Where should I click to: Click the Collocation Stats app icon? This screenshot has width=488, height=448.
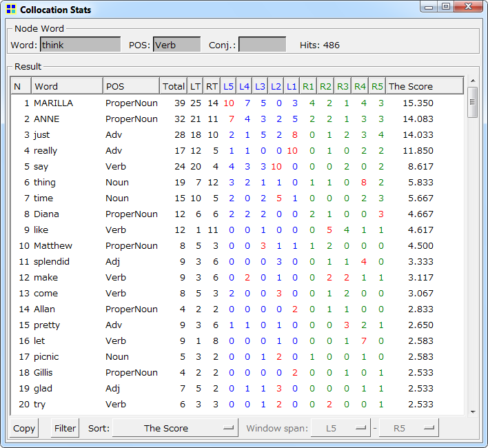pyautogui.click(x=11, y=10)
